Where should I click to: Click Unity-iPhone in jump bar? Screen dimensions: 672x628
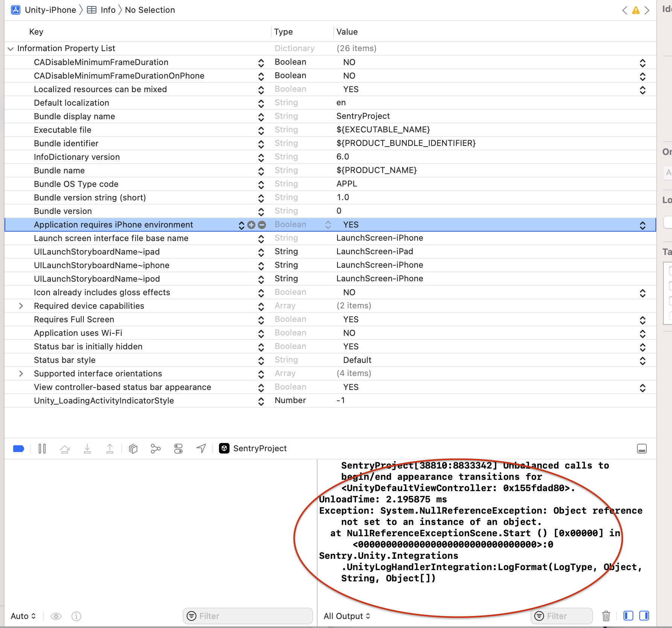(x=44, y=10)
